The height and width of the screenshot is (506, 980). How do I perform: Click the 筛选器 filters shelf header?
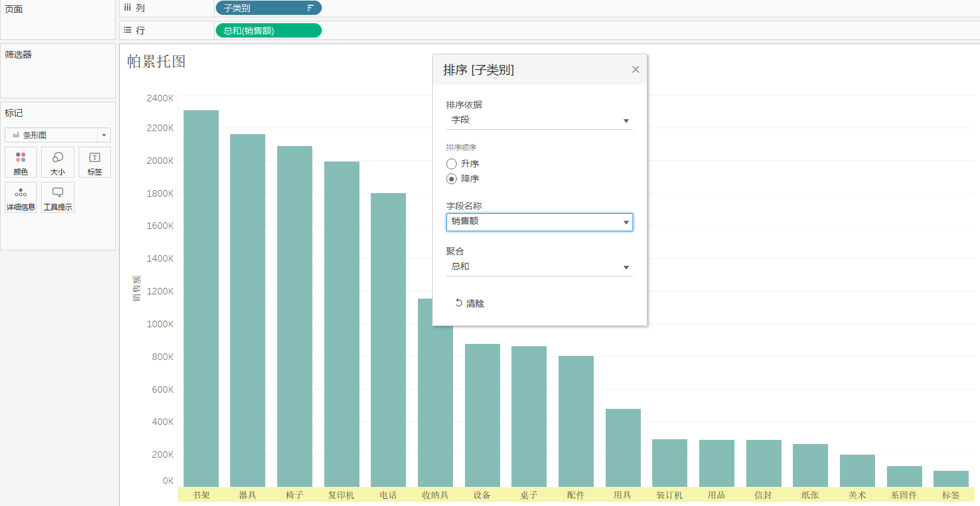point(18,54)
